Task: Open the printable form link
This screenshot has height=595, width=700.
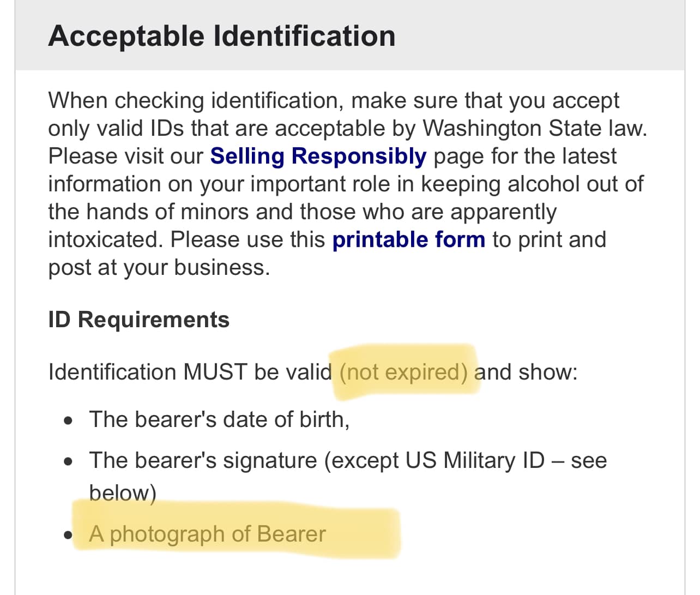Action: (x=408, y=239)
